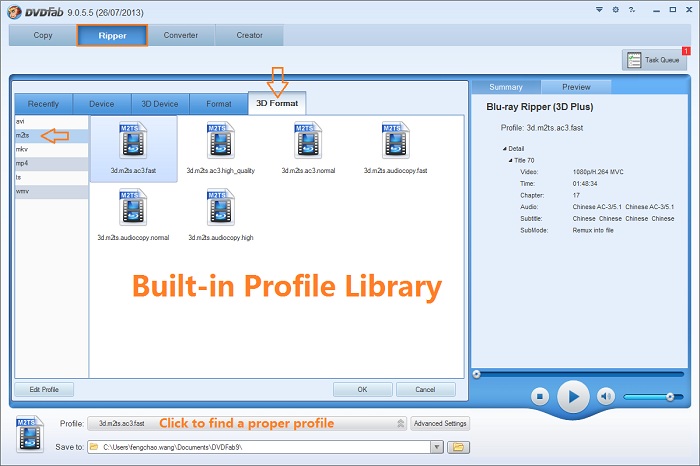Viewport: 700px width, 466px height.
Task: Seek on the preview progress bar
Action: 578,374
